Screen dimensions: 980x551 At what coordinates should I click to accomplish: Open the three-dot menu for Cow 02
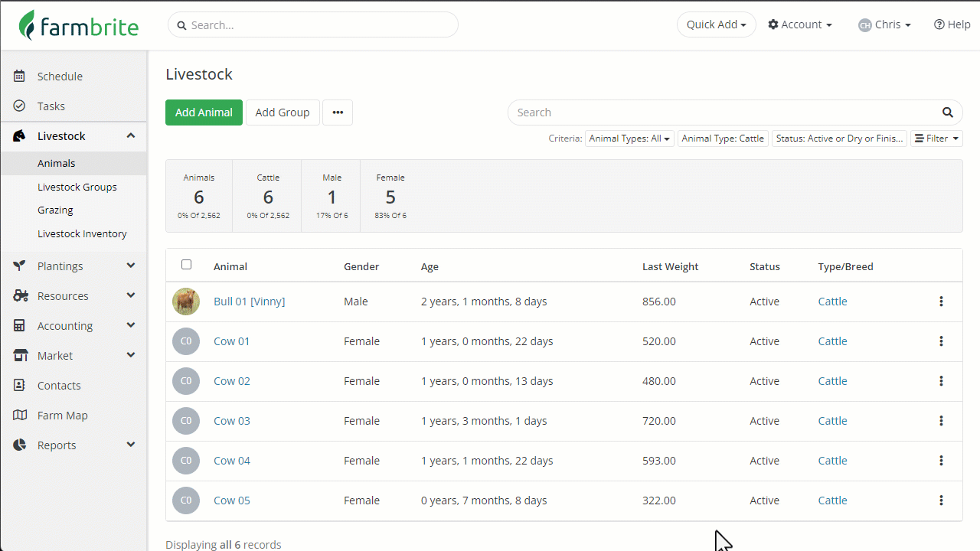pyautogui.click(x=941, y=381)
